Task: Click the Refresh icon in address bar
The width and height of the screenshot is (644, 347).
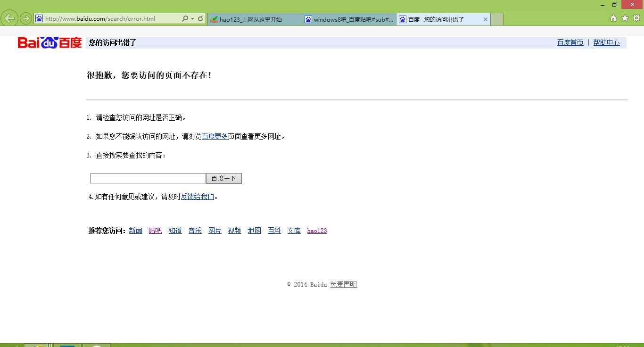Action: (x=200, y=19)
